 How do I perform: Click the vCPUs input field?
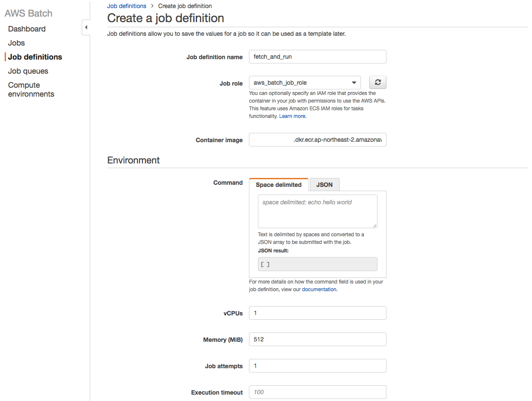(x=317, y=313)
